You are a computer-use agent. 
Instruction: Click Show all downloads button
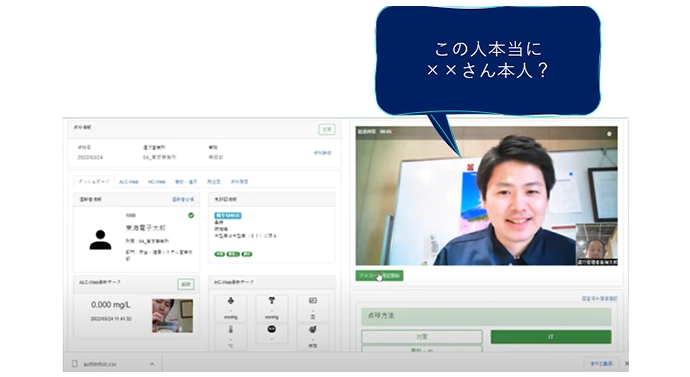pos(602,364)
